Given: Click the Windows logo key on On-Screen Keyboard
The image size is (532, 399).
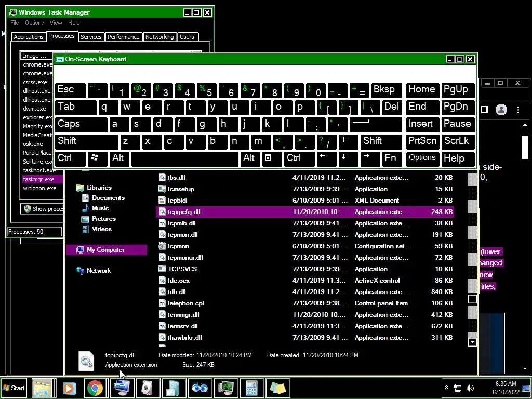Looking at the screenshot, I should 97,158.
